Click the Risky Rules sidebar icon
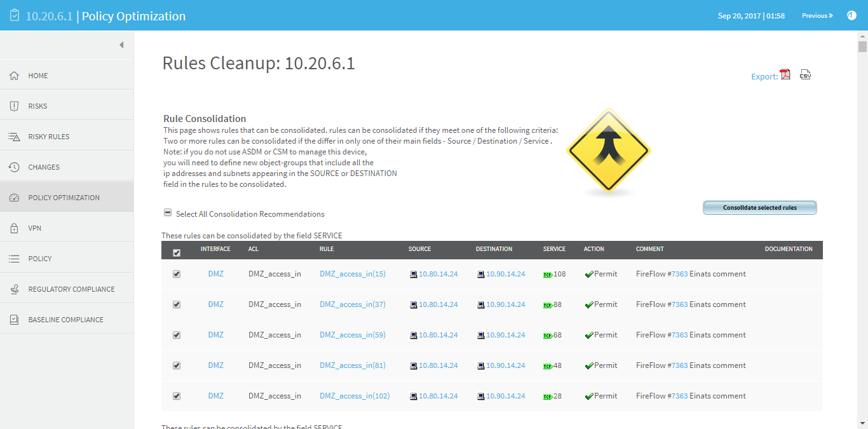 [14, 137]
